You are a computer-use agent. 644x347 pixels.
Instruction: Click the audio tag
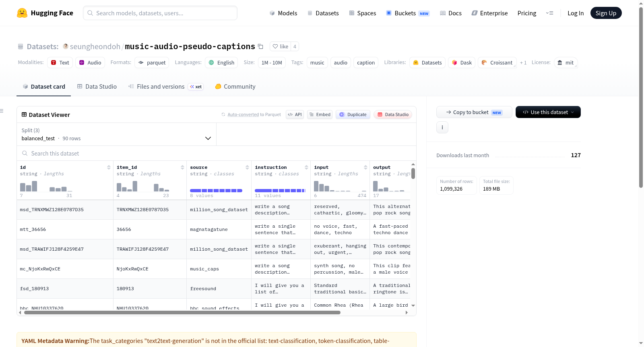tap(341, 62)
